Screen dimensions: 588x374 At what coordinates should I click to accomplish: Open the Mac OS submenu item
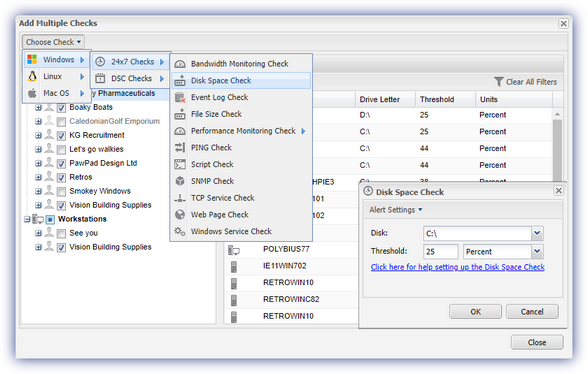click(57, 93)
